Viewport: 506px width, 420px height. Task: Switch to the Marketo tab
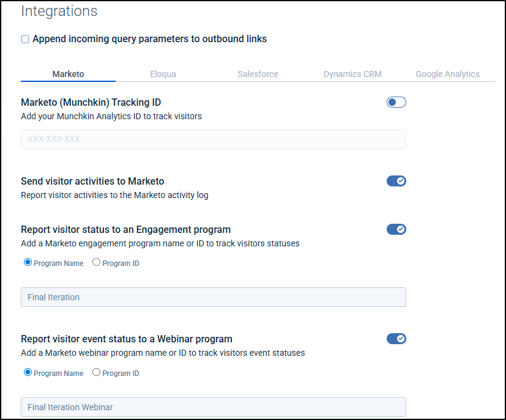[x=68, y=74]
